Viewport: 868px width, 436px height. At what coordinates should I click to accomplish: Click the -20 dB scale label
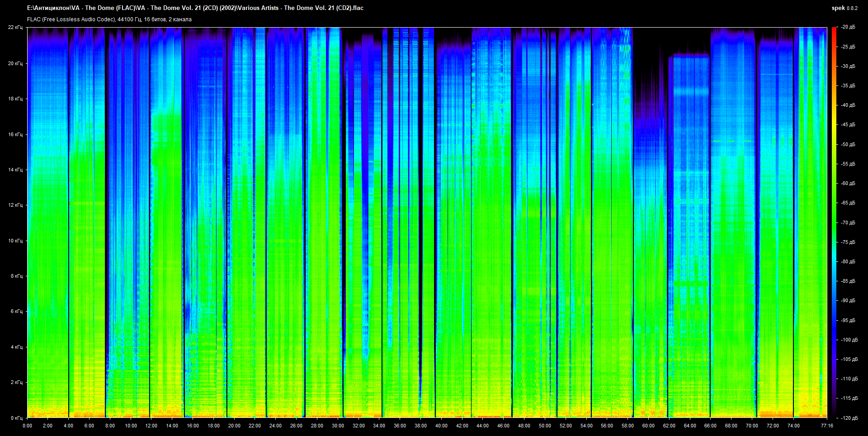(x=848, y=27)
